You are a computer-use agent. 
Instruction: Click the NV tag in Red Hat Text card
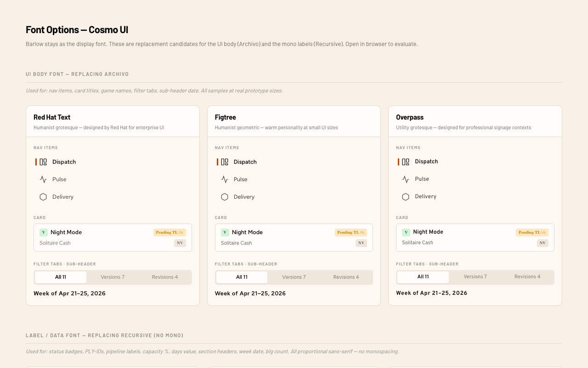[x=180, y=243]
